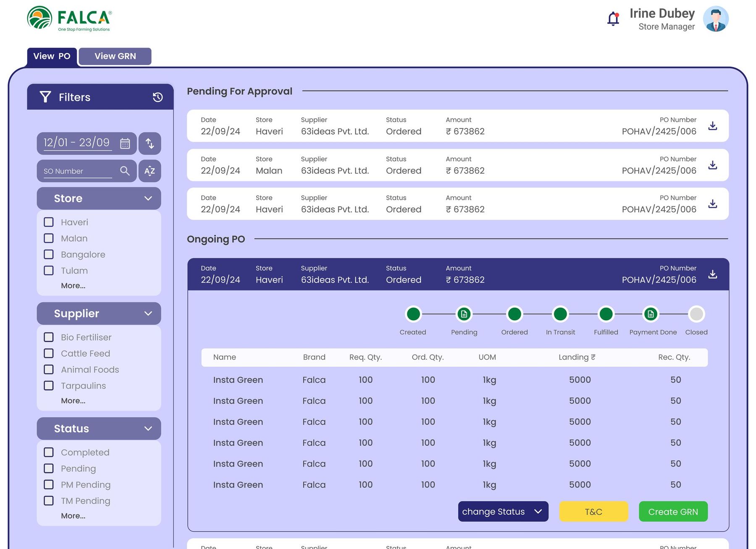The image size is (756, 549).
Task: Tick the PM Pending checkbox
Action: (x=49, y=484)
